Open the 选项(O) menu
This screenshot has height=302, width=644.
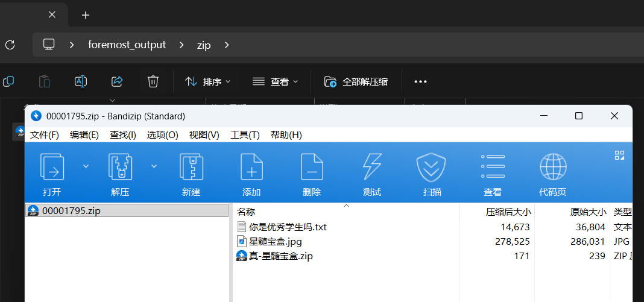[163, 135]
